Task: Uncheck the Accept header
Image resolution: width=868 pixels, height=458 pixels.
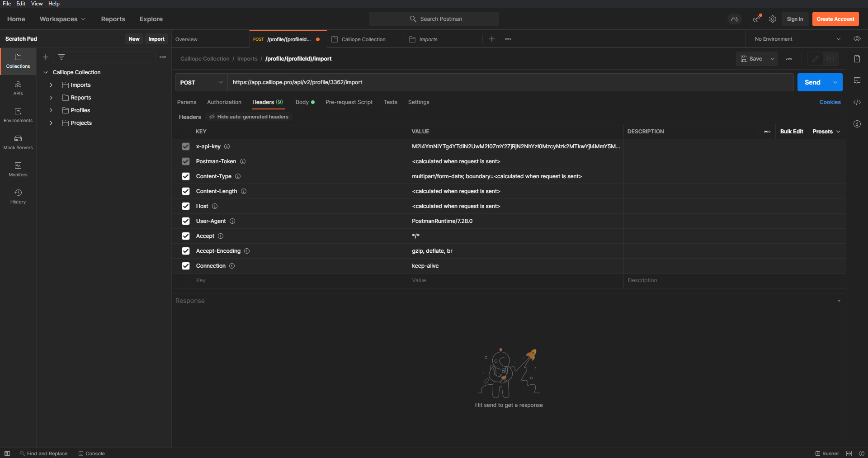Action: click(x=186, y=236)
